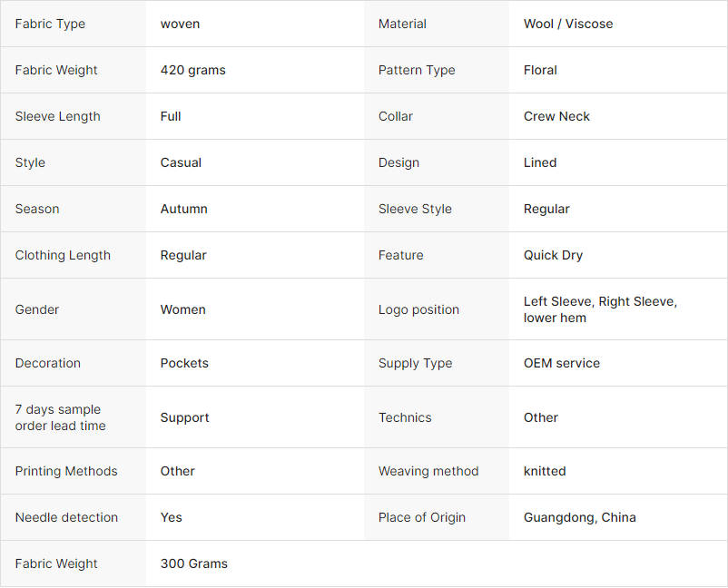The image size is (728, 588).
Task: Select the 'Autumn' season value
Action: click(x=184, y=209)
